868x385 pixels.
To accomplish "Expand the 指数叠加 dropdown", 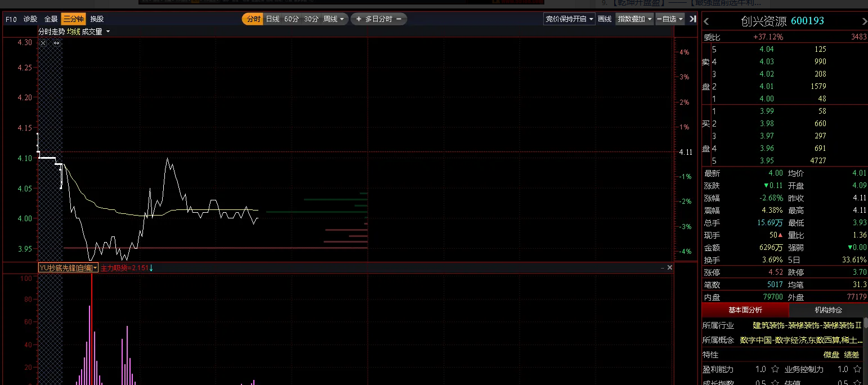I will point(634,19).
